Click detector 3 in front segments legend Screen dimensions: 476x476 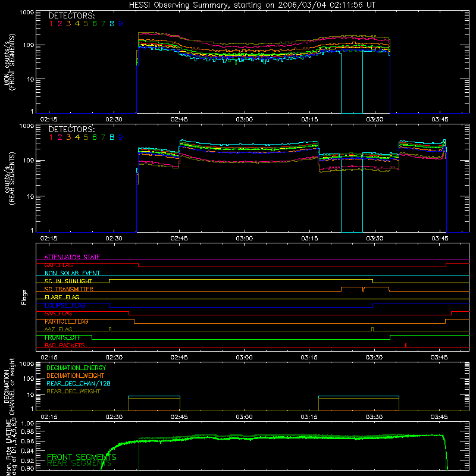pos(68,24)
